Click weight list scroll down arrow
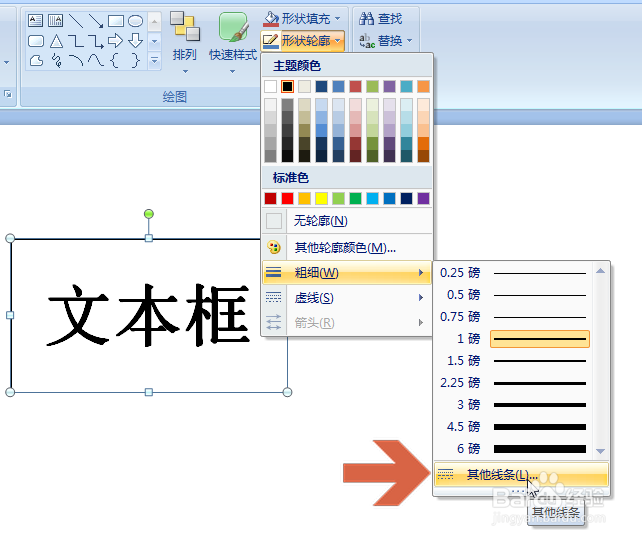This screenshot has width=642, height=540. (x=600, y=451)
